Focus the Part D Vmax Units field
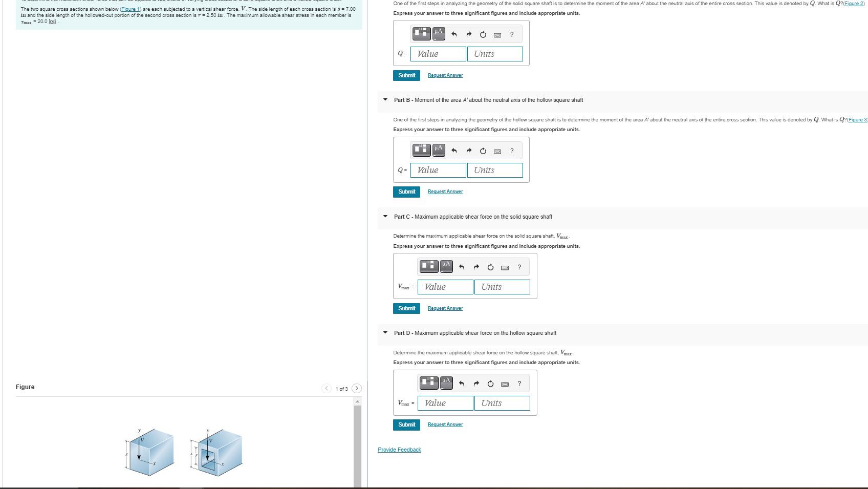868x489 pixels. pos(502,403)
